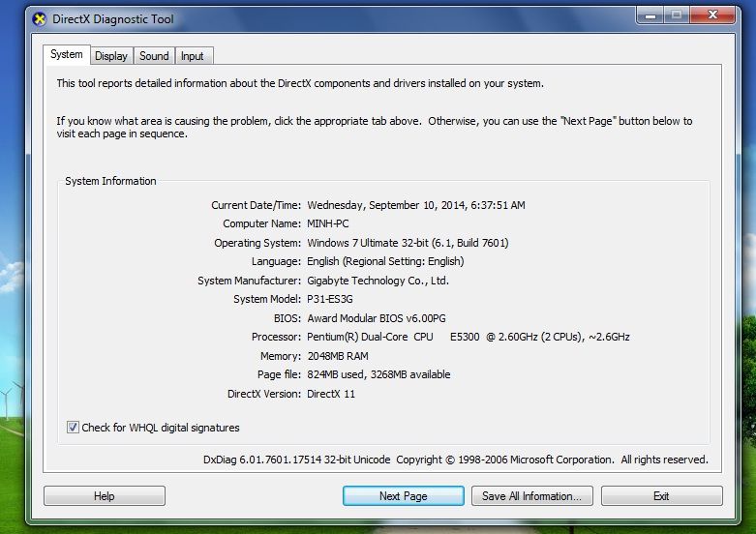The height and width of the screenshot is (534, 756).
Task: Select the Input tab
Action: click(193, 56)
